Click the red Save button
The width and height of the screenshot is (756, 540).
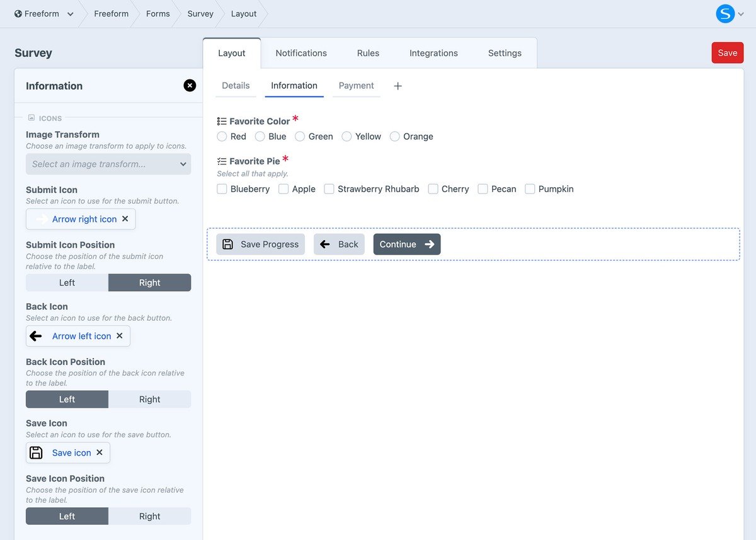click(x=728, y=53)
